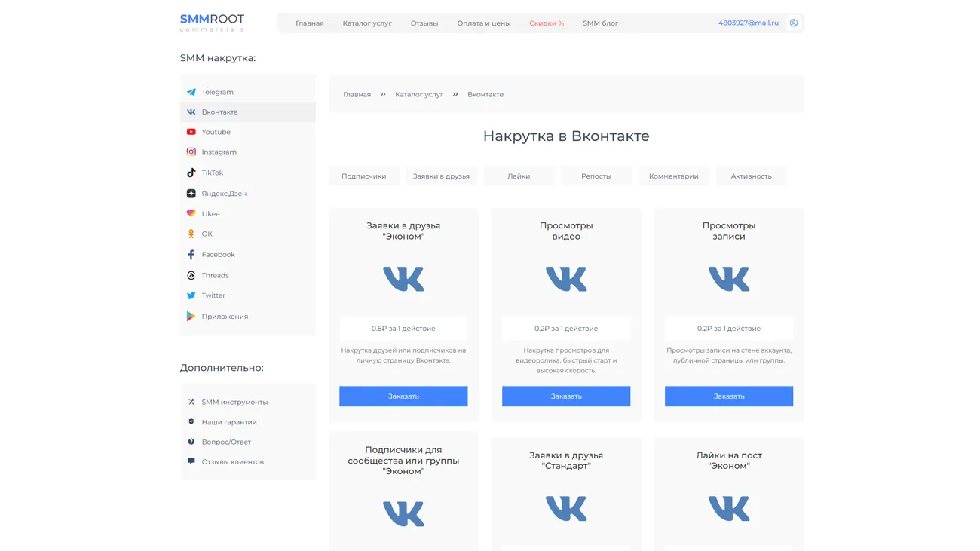Open the Threads icon in sidebar
This screenshot has width=980, height=551.
pyautogui.click(x=191, y=275)
